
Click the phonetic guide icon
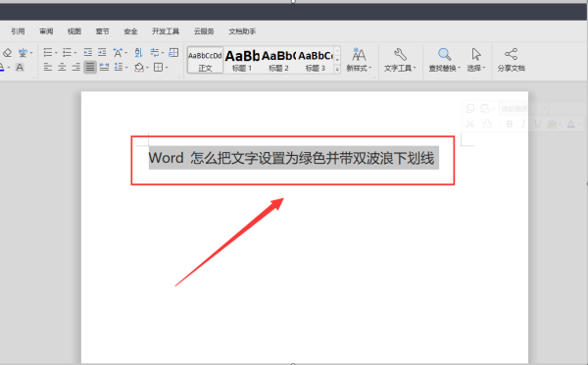[23, 53]
